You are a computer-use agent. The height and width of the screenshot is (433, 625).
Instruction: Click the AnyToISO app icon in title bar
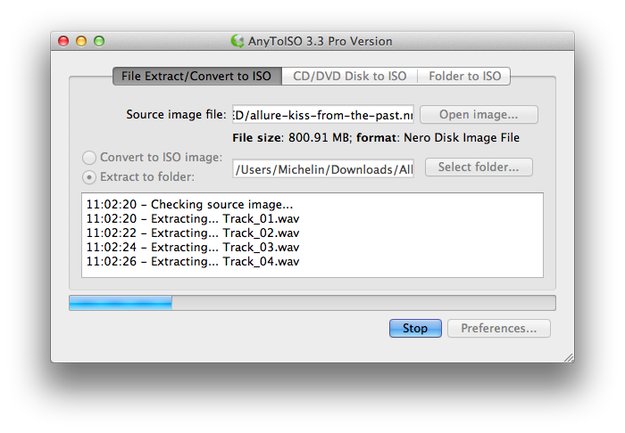(x=237, y=41)
